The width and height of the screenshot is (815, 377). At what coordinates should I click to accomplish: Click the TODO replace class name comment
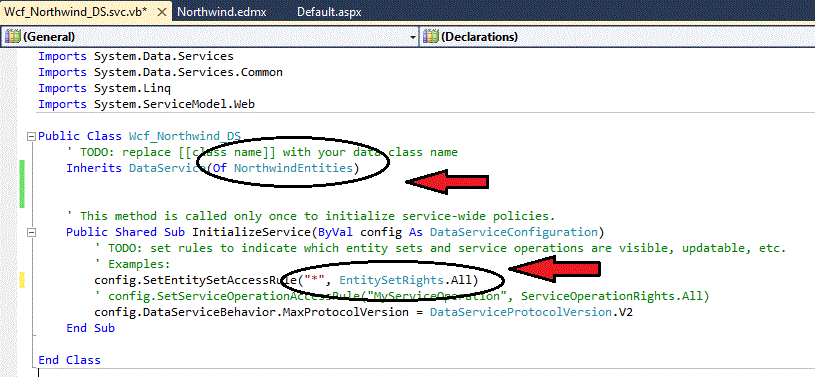(262, 152)
